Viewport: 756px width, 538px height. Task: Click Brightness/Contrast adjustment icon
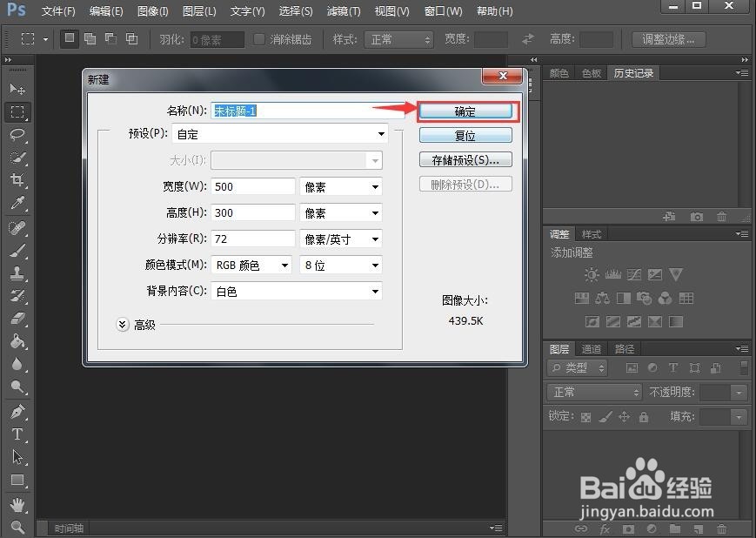click(591, 275)
